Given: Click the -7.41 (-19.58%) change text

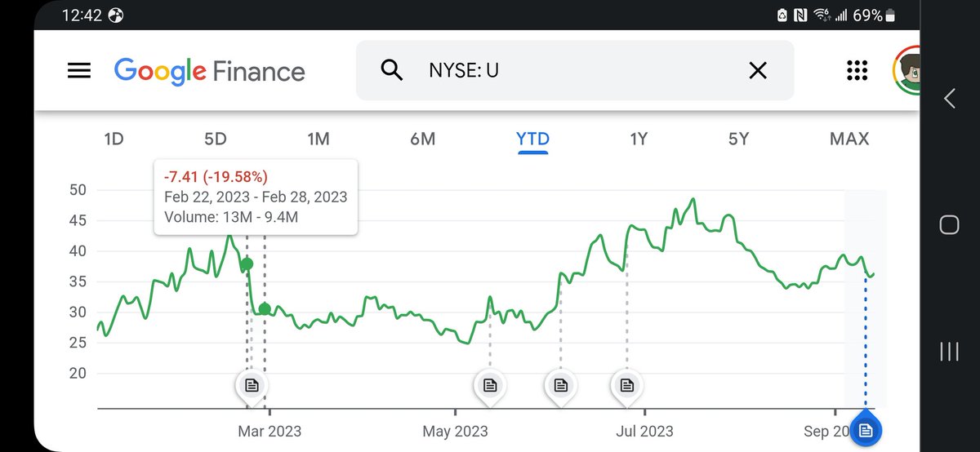Looking at the screenshot, I should [216, 176].
